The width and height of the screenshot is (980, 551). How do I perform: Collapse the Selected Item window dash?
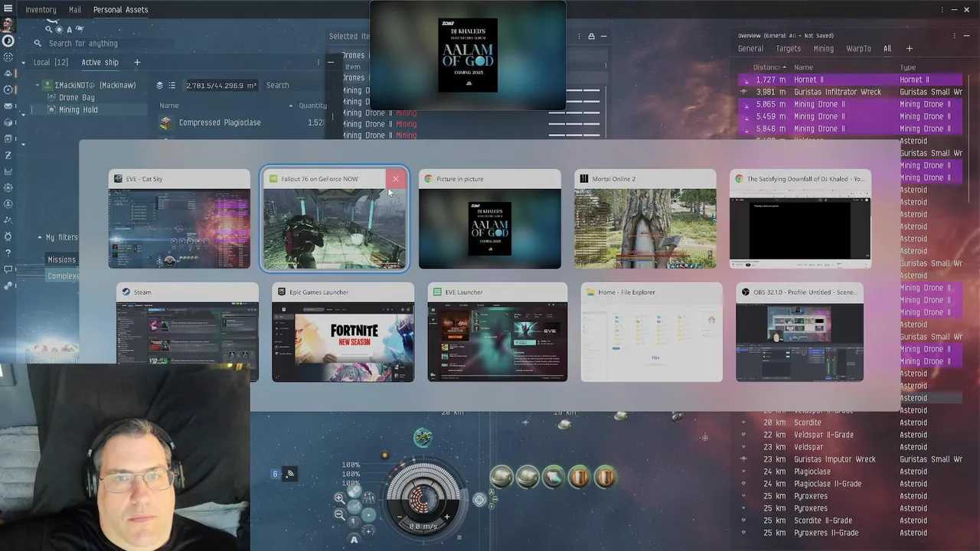click(x=603, y=36)
